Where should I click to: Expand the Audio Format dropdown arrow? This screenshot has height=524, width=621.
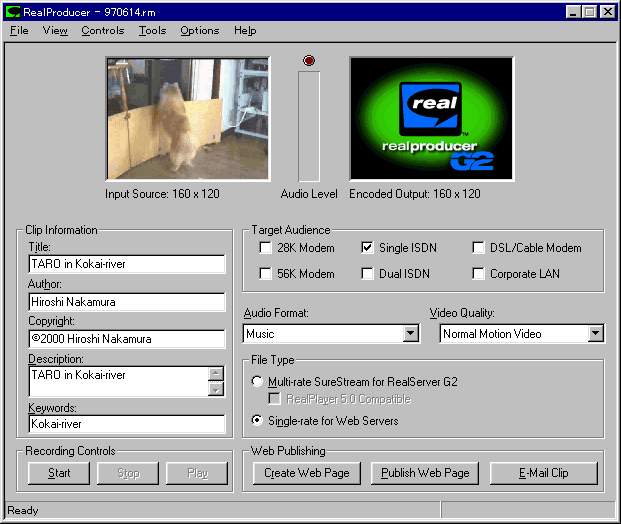click(411, 333)
